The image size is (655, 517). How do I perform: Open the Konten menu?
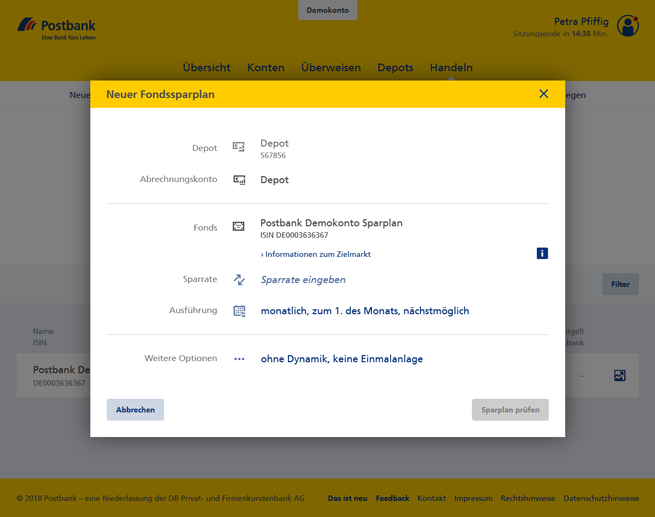point(266,68)
